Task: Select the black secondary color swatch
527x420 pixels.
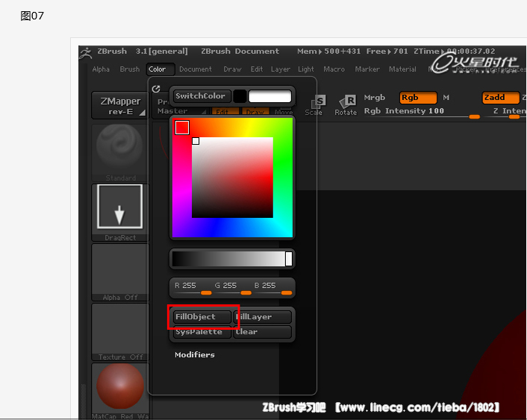Action: (x=240, y=96)
